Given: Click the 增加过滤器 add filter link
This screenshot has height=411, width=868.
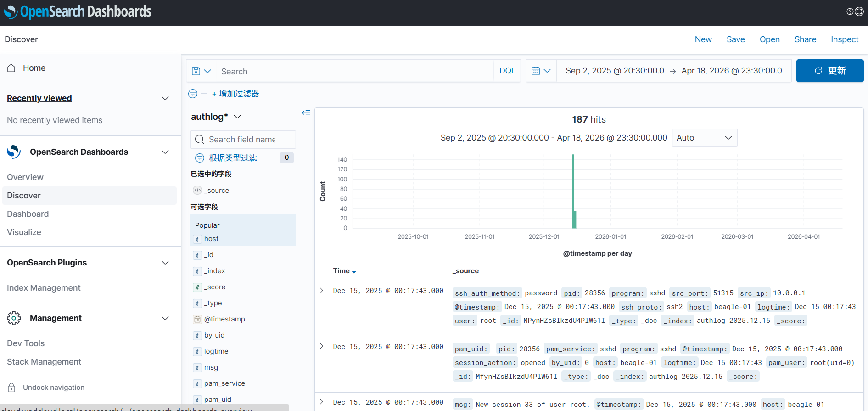Looking at the screenshot, I should click(x=235, y=94).
